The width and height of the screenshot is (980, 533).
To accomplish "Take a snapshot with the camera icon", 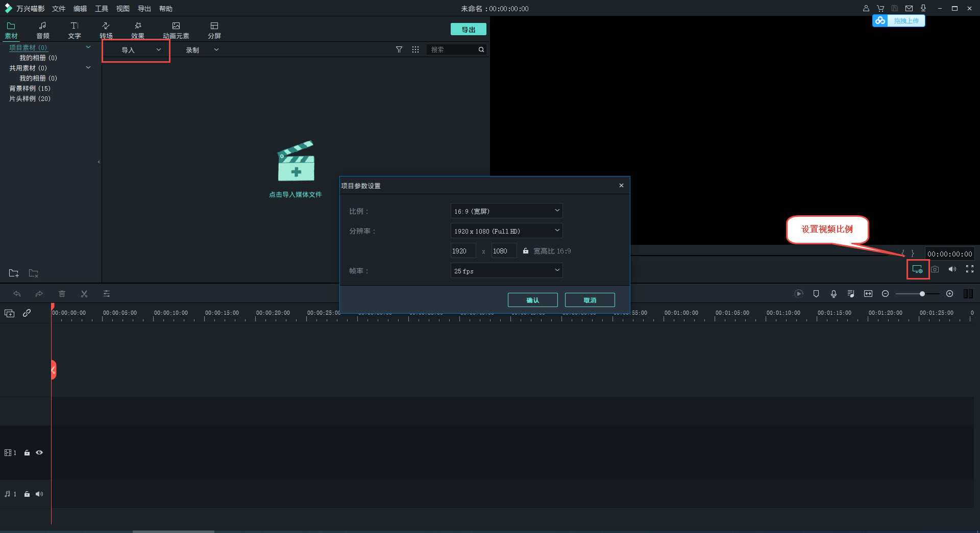I will 935,269.
